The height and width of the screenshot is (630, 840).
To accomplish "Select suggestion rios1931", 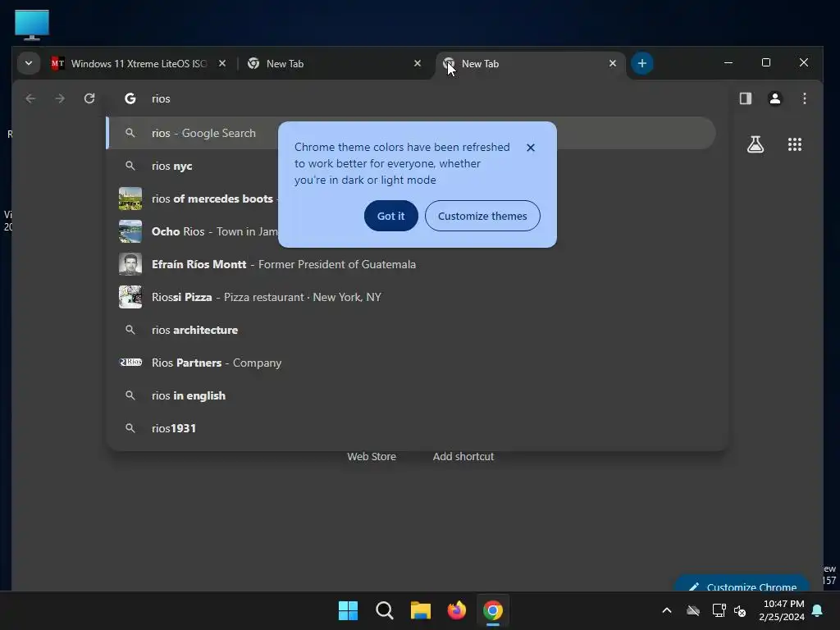I will coord(413,428).
